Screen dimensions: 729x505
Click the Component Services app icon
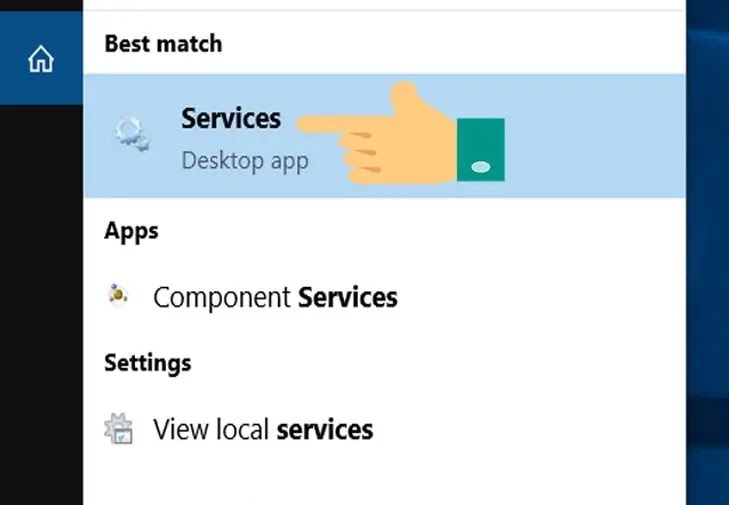(x=118, y=295)
